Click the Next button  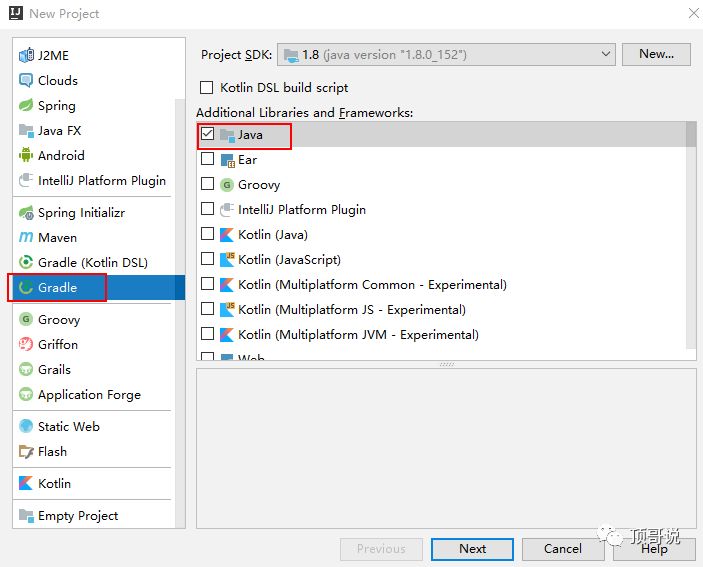472,549
